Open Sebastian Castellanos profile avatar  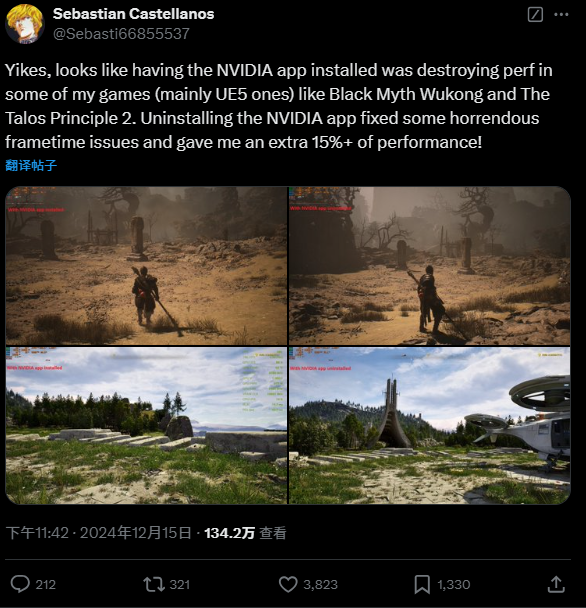pos(25,24)
